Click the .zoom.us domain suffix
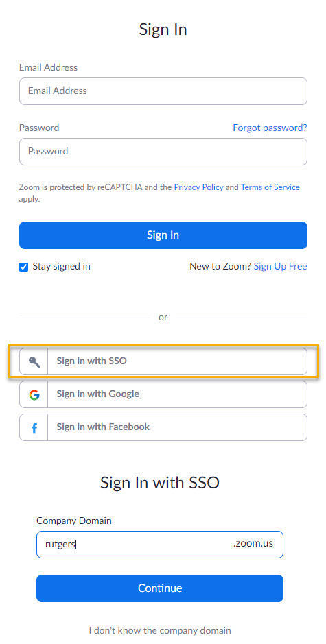Viewport: 326px width, 644px height. pos(253,544)
